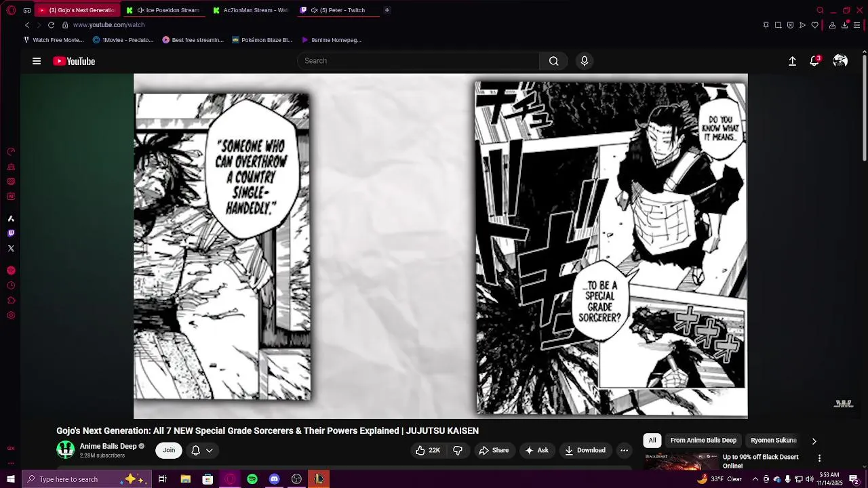Open Anime Balls Deep channel avatar
Image resolution: width=868 pixels, height=488 pixels.
[66, 449]
